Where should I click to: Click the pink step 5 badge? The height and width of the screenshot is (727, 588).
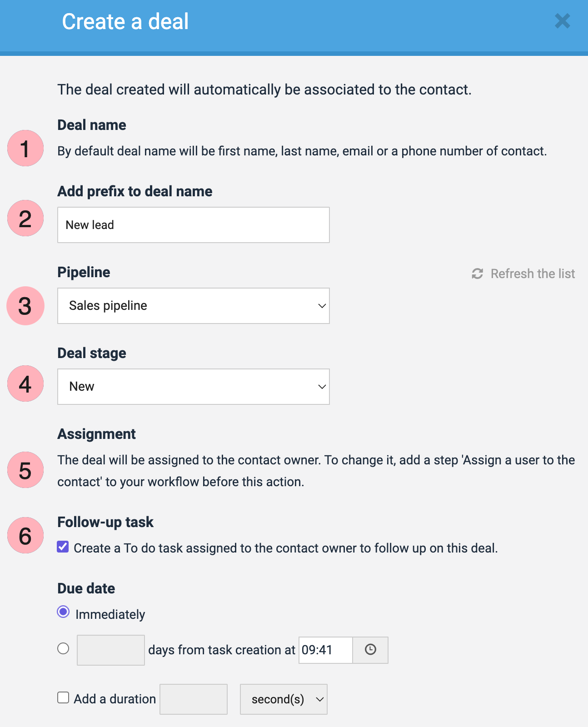pos(25,470)
